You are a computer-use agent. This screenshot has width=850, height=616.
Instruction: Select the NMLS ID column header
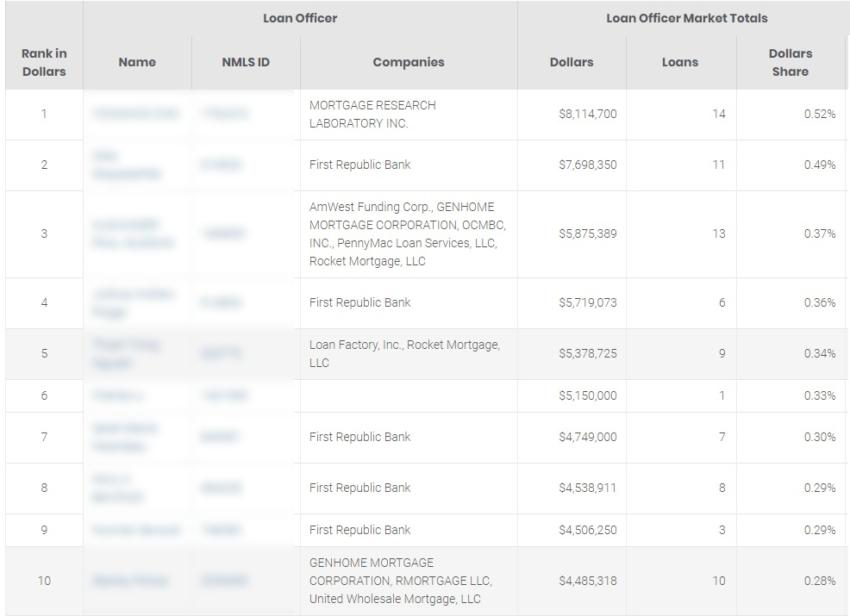[246, 62]
